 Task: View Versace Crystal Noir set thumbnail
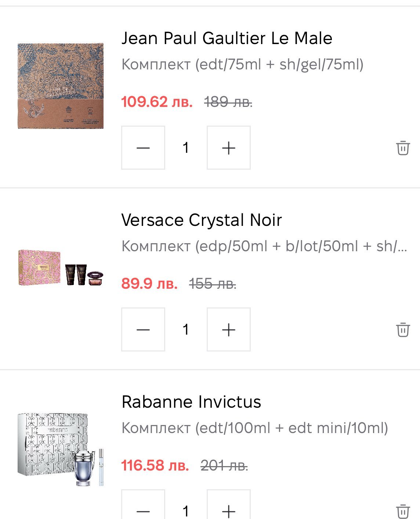[61, 268]
